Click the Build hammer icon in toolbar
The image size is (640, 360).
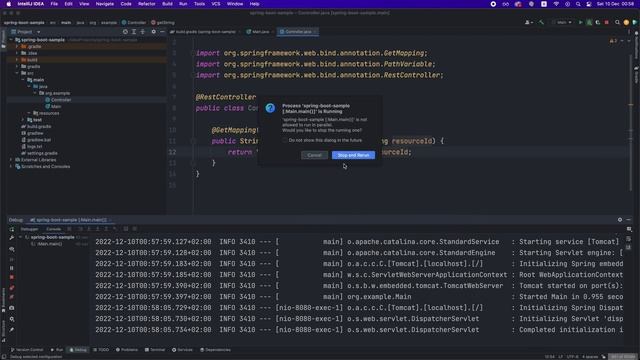click(x=541, y=22)
